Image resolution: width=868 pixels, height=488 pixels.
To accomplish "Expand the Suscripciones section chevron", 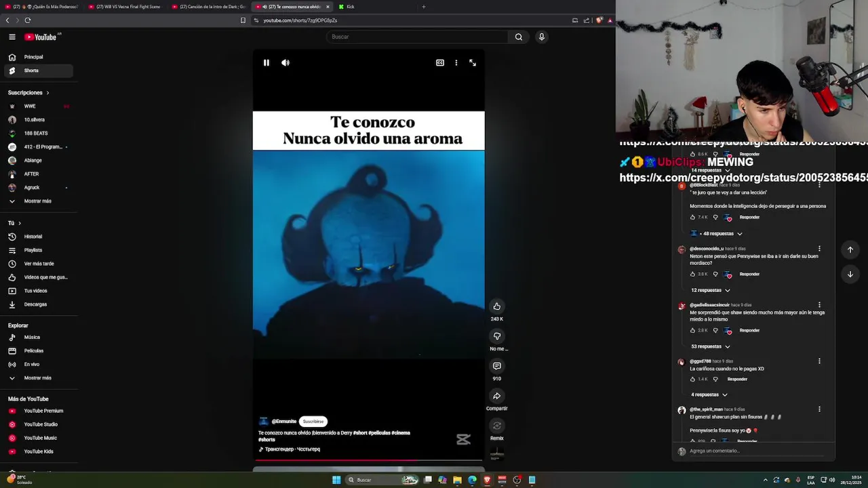I will [47, 93].
